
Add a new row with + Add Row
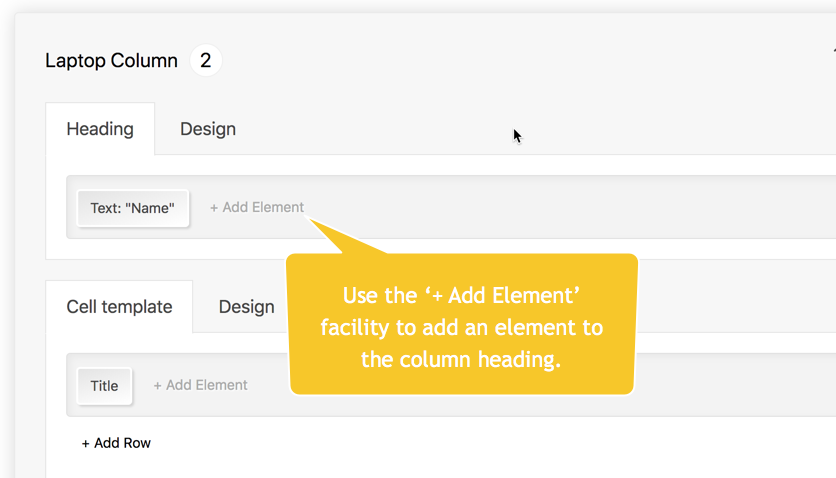116,443
